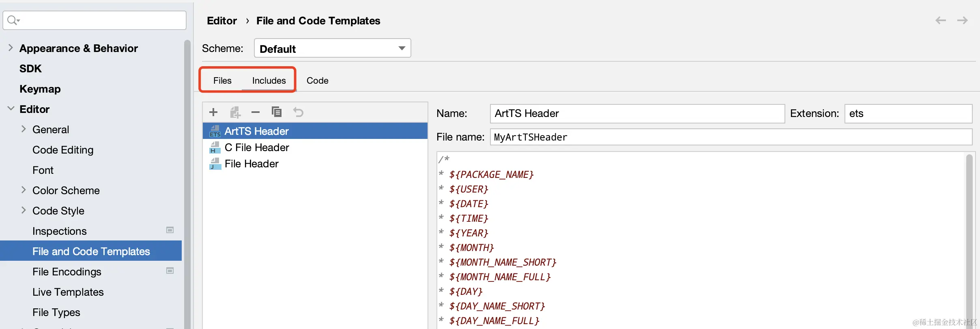Viewport: 980px width, 329px height.
Task: Switch to the Files tab
Action: 222,80
